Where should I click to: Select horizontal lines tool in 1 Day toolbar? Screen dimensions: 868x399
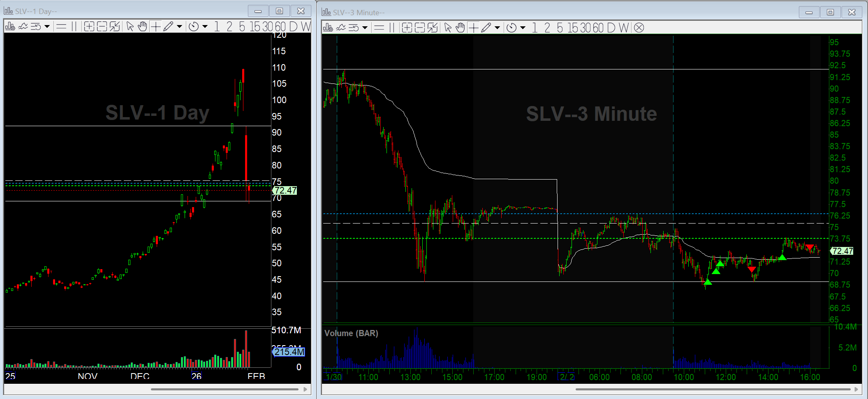click(x=61, y=27)
